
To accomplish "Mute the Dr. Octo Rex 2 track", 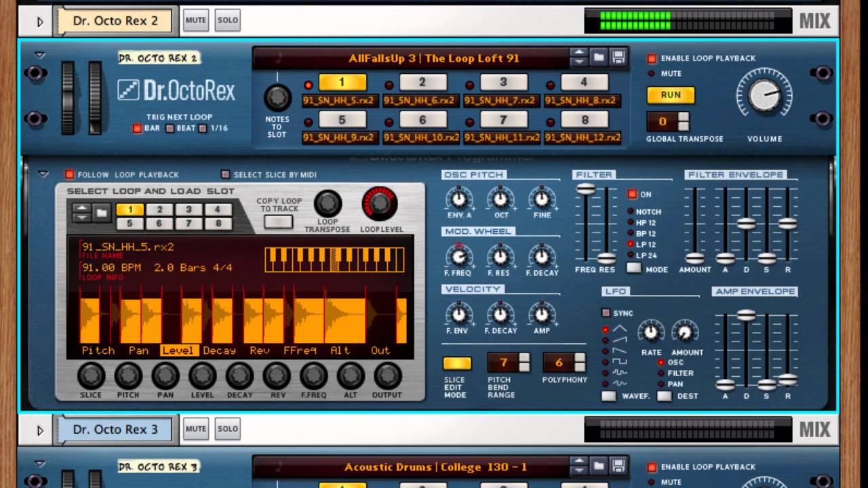I will coord(196,21).
